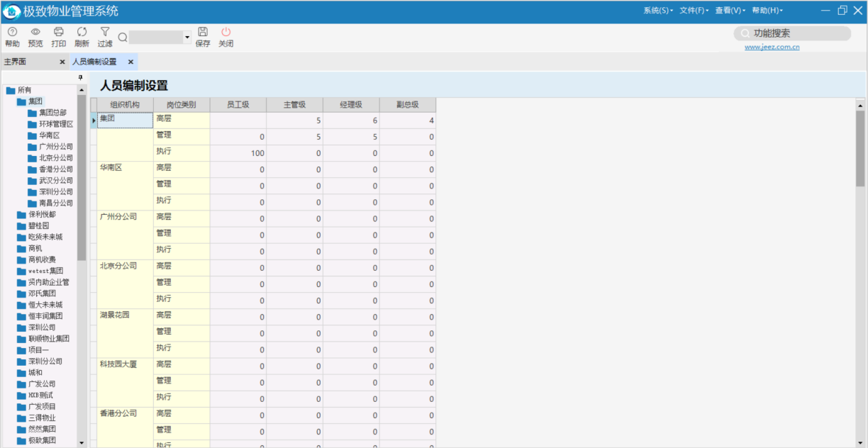Open the 文件(F) menu

click(694, 11)
